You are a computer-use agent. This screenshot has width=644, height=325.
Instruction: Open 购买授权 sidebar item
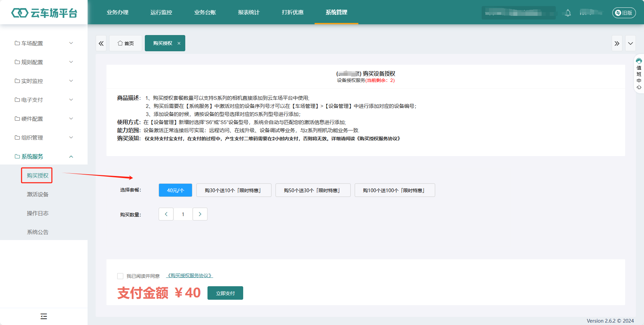tap(38, 175)
